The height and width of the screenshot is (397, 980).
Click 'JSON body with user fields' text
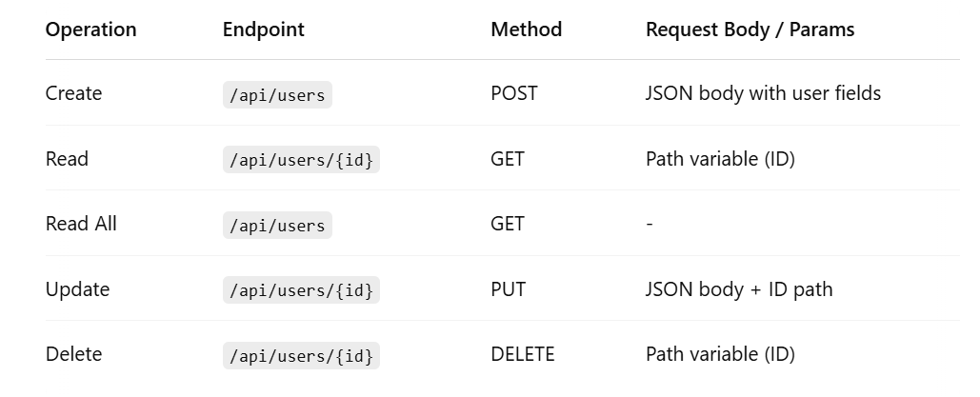763,93
